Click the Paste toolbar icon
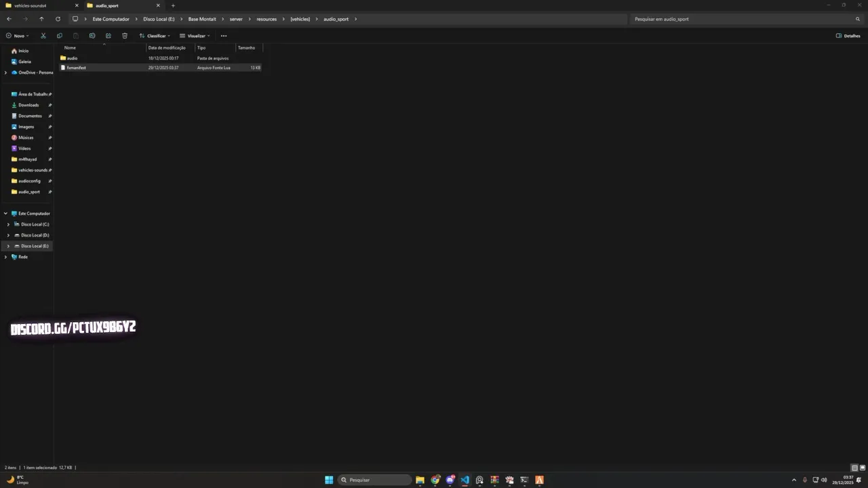This screenshot has width=868, height=488. pos(75,36)
